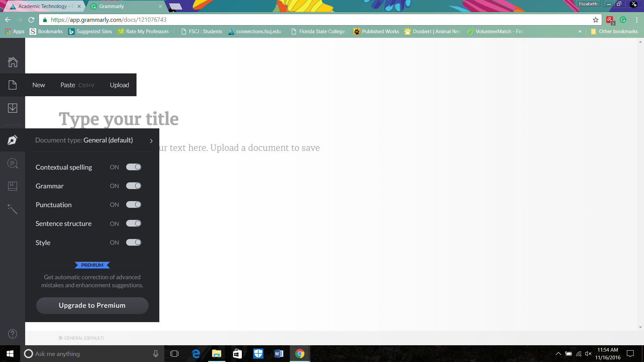
Task: Open the vocabulary book icon in sidebar
Action: tap(12, 186)
